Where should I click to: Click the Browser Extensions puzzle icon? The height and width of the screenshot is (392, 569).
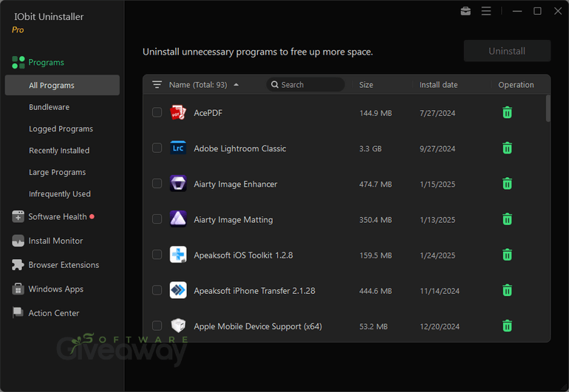pos(18,265)
